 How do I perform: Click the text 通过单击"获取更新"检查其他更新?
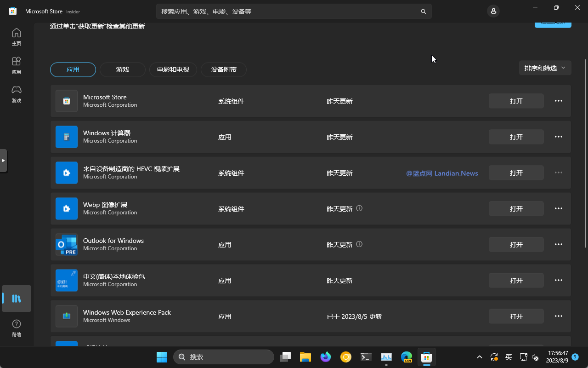pos(97,26)
